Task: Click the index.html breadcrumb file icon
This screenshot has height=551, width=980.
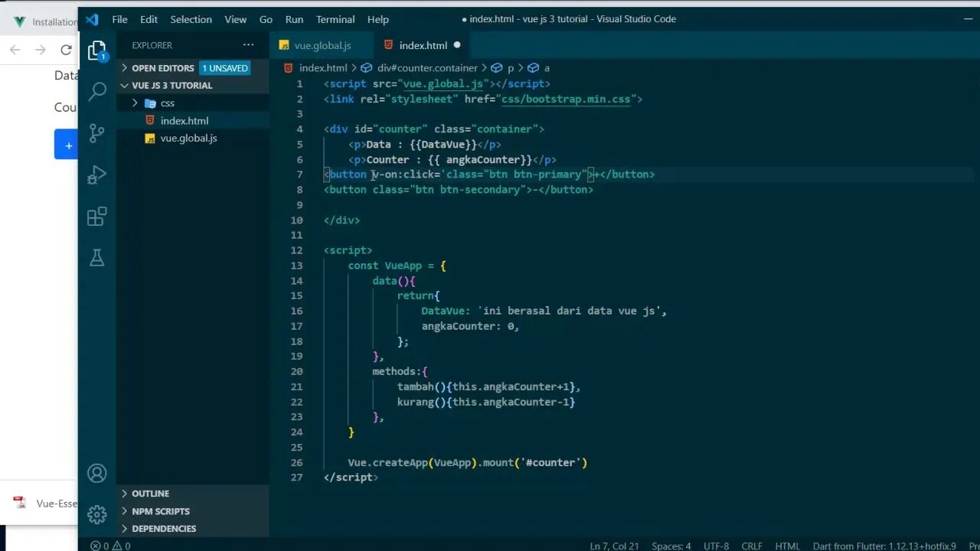Action: point(289,68)
